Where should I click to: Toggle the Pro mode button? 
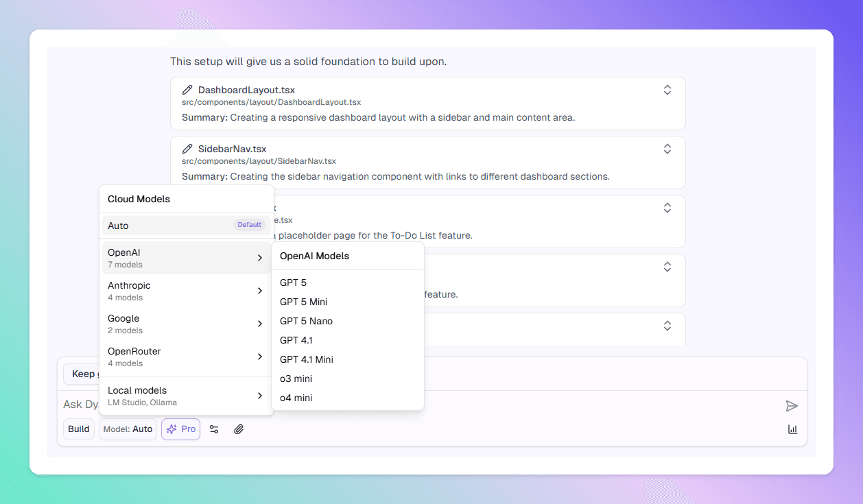click(x=181, y=429)
